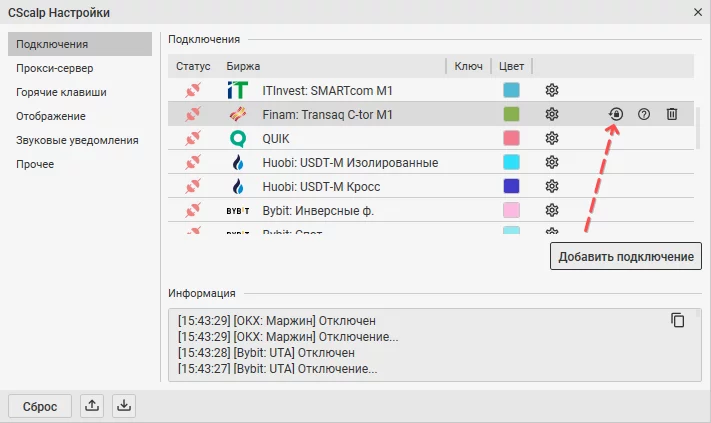Viewport: 711px width, 423px height.
Task: Toggle connection plug for Huobi: USDT-M Кросс
Action: [x=193, y=186]
